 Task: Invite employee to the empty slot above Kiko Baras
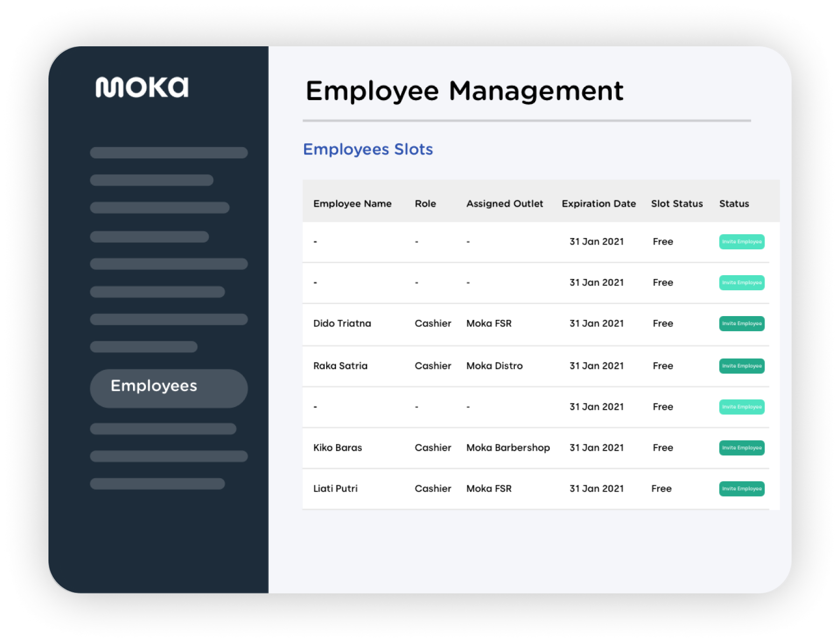click(741, 407)
